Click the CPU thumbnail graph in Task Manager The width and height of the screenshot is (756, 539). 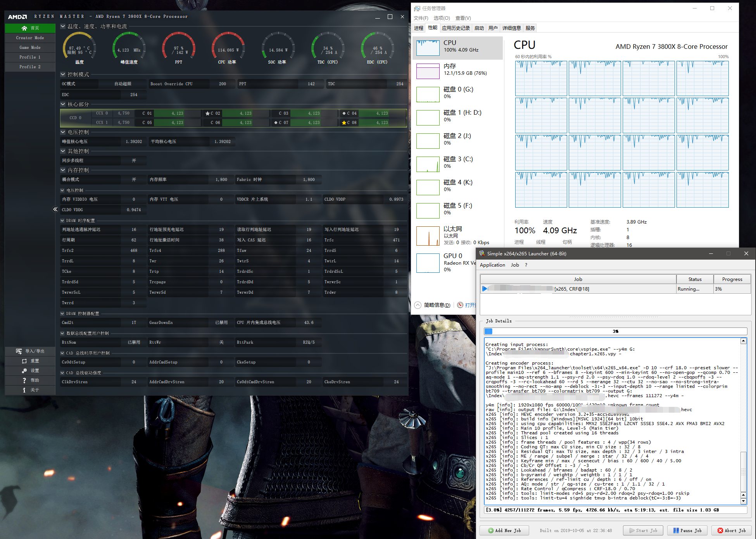point(428,48)
